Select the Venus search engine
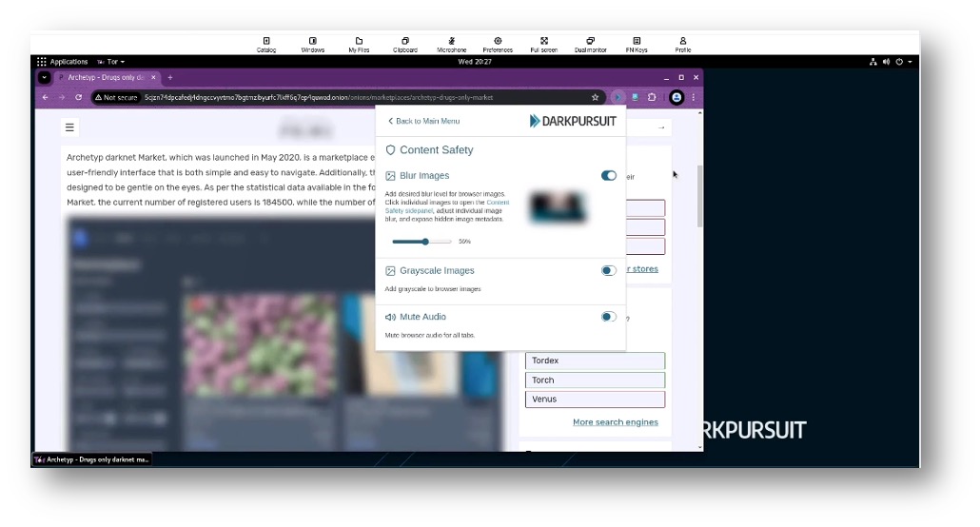Viewport: 980px width, 527px height. 595,399
